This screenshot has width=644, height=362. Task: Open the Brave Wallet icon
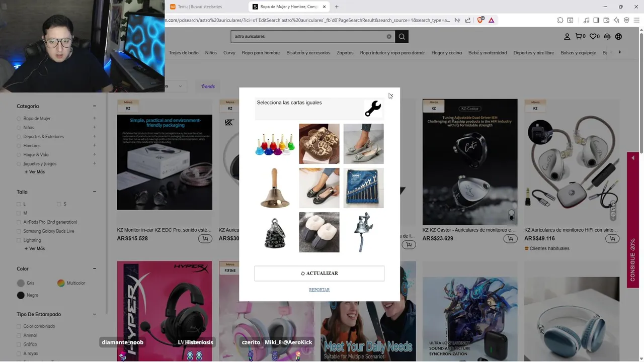[606, 20]
